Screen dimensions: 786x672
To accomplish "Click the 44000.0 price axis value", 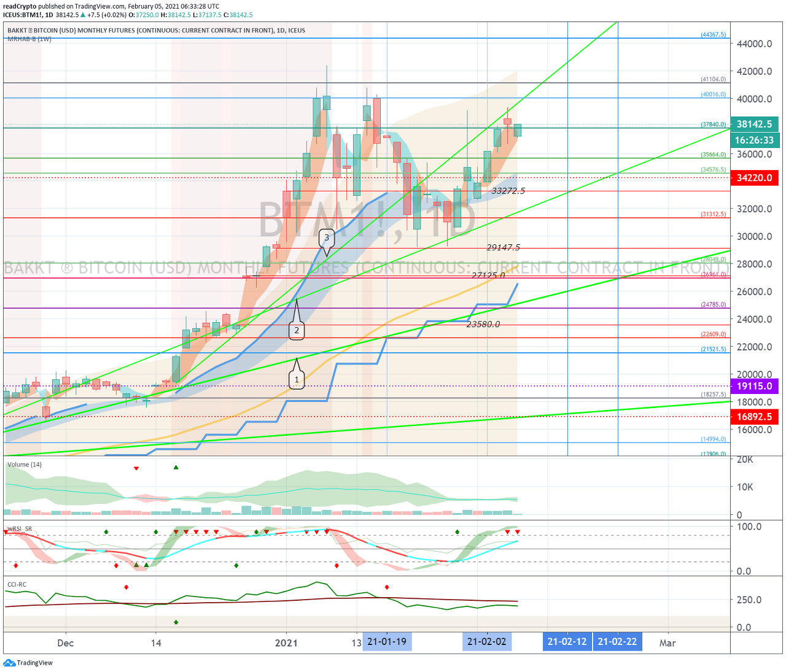I will pyautogui.click(x=755, y=44).
